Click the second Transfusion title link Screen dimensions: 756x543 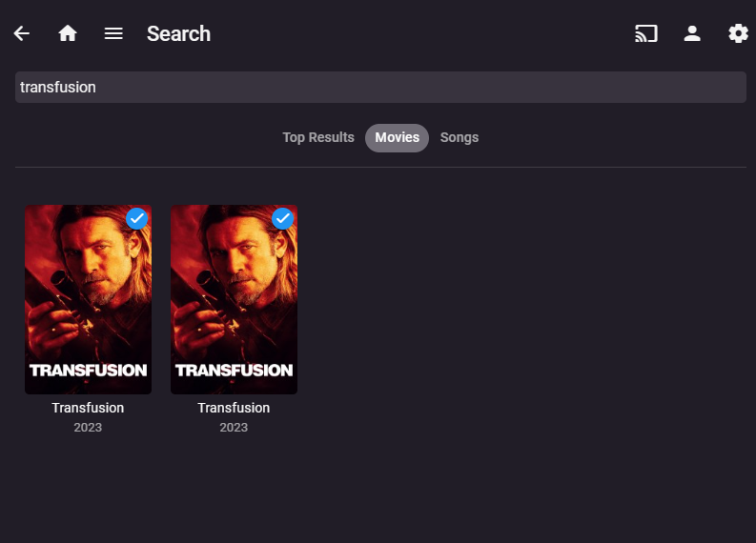click(x=234, y=408)
